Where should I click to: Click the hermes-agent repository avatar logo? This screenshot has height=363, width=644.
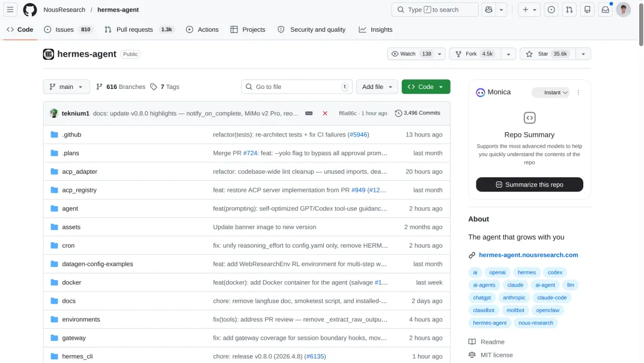pyautogui.click(x=49, y=54)
